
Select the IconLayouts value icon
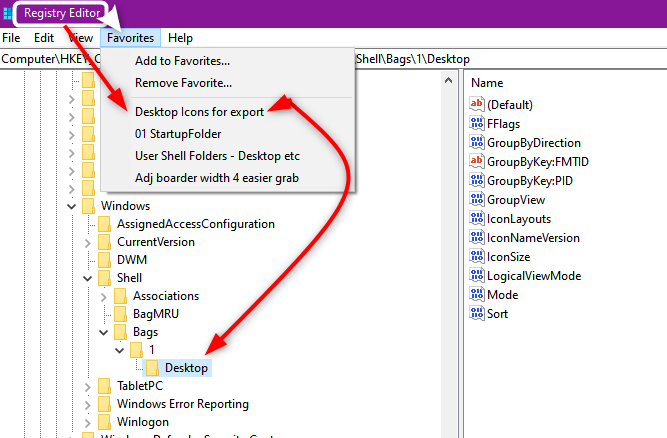tap(477, 219)
